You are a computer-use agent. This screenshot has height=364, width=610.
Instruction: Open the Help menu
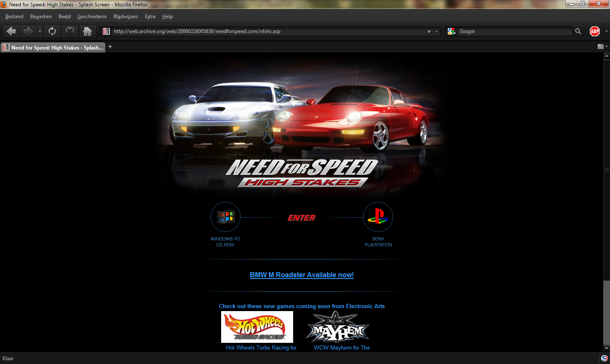(167, 17)
